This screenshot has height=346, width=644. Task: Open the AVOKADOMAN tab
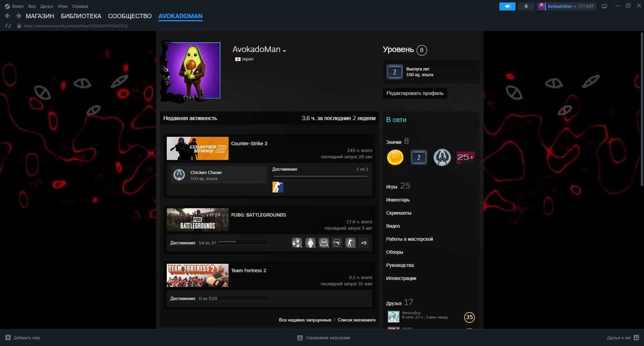180,16
